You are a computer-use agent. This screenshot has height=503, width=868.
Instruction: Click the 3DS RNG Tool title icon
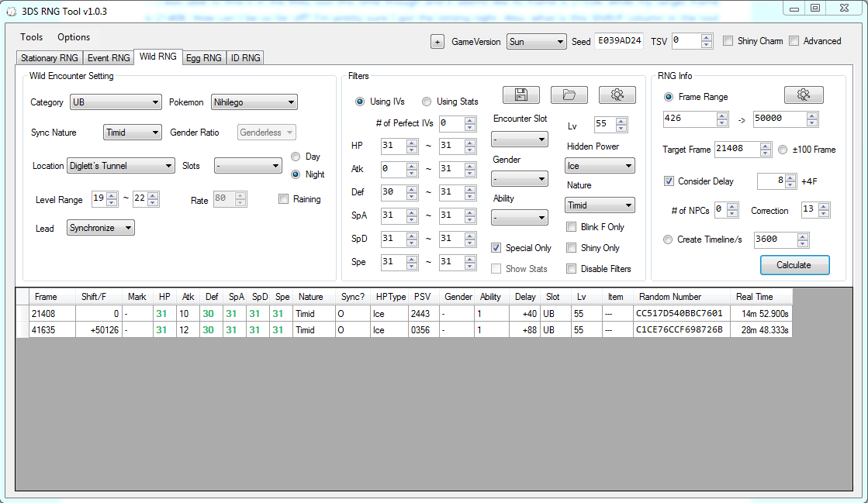coord(11,11)
